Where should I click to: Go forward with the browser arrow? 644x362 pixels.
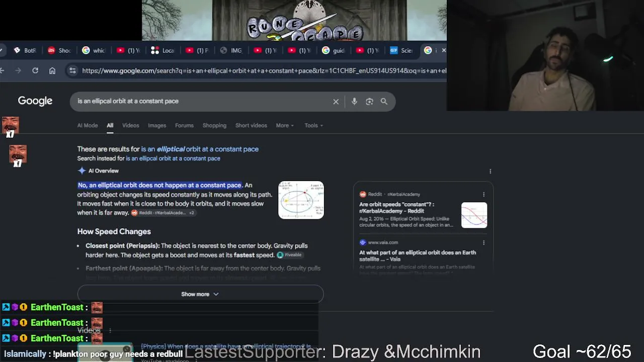click(18, 71)
